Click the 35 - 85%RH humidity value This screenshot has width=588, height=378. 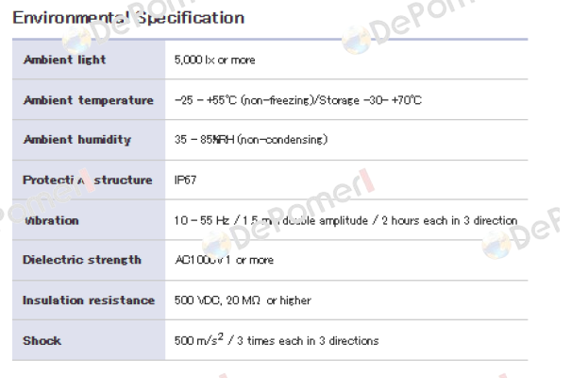click(x=251, y=140)
